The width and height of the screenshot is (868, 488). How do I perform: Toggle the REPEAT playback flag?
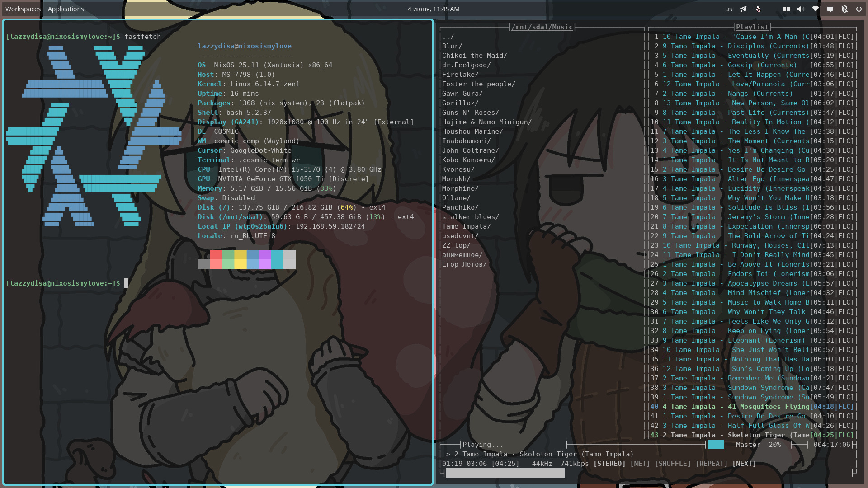point(712,464)
